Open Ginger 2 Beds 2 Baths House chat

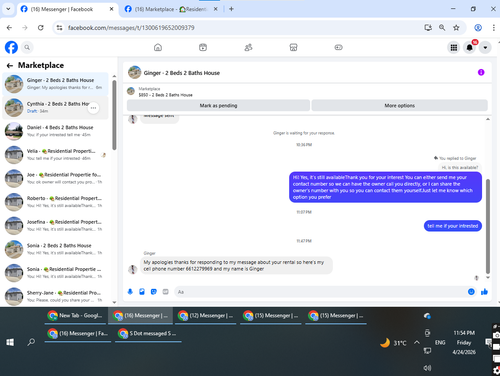pos(55,84)
